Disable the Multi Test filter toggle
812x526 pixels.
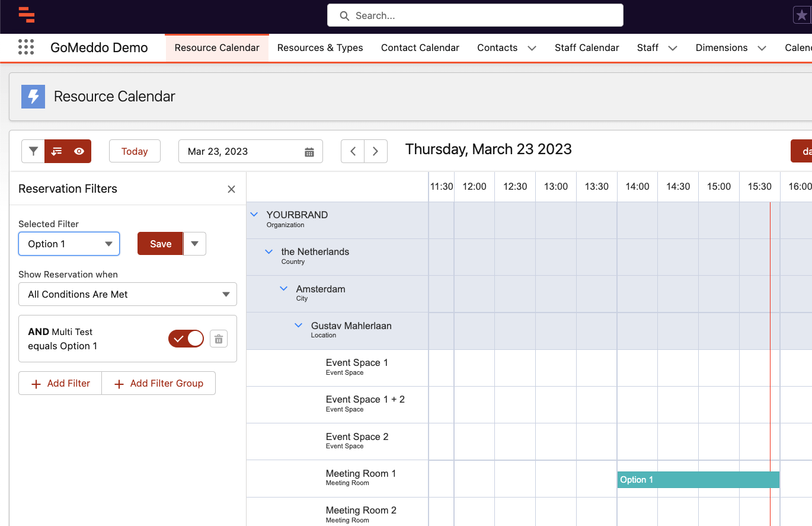pyautogui.click(x=186, y=338)
